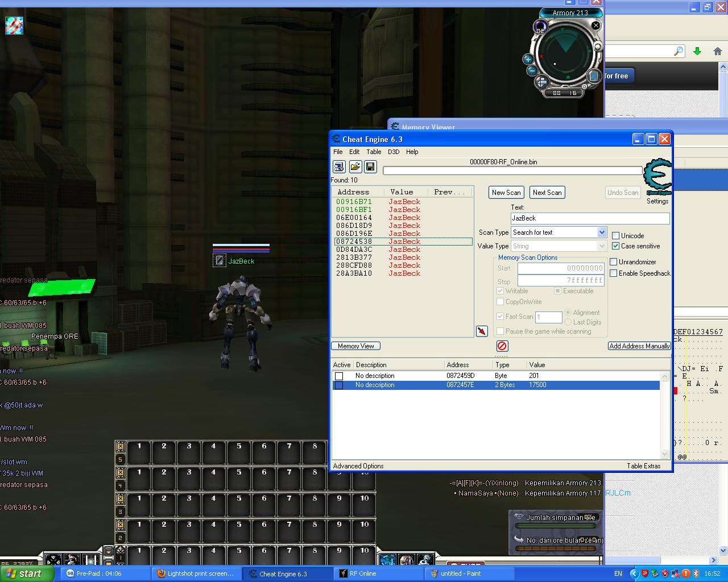
Task: Go to the browser home page
Action: pos(717,52)
